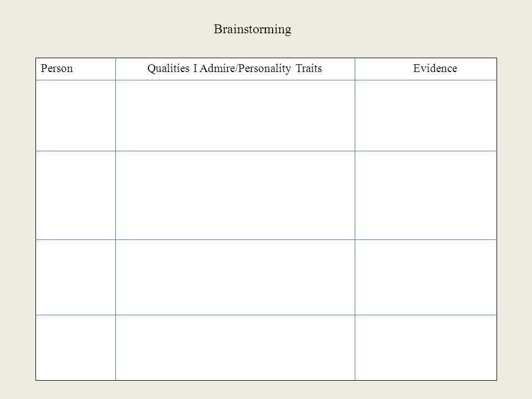Click the third row Person cell
Image resolution: width=532 pixels, height=399 pixels.
[76, 277]
